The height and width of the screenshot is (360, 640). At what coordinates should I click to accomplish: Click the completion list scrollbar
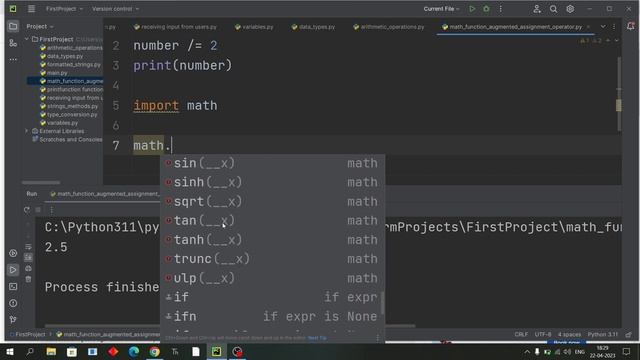coord(382,303)
